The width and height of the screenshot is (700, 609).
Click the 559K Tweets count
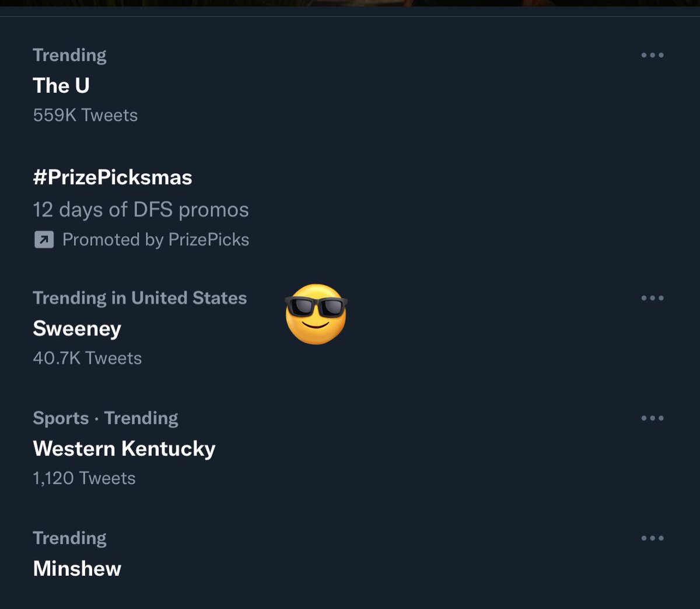point(85,116)
